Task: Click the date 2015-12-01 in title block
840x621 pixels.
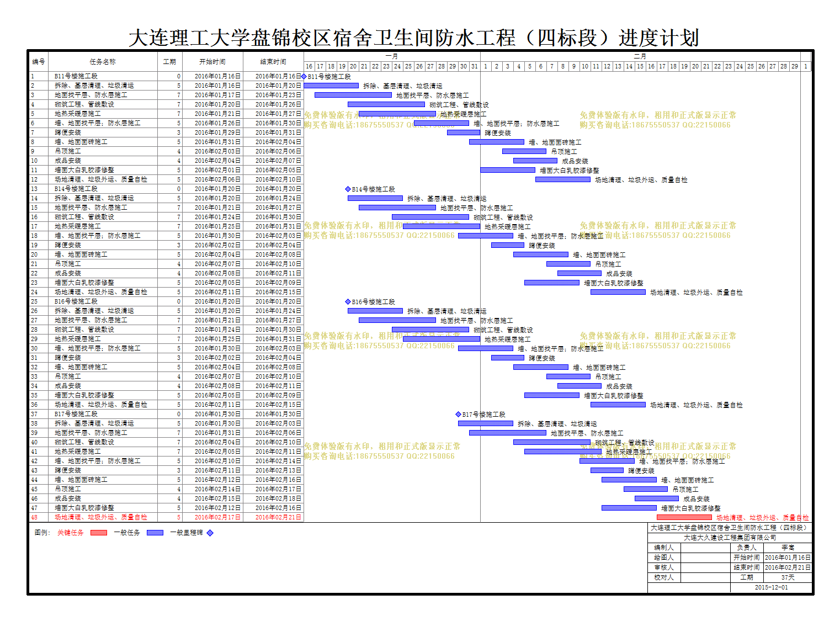Action: tap(771, 587)
